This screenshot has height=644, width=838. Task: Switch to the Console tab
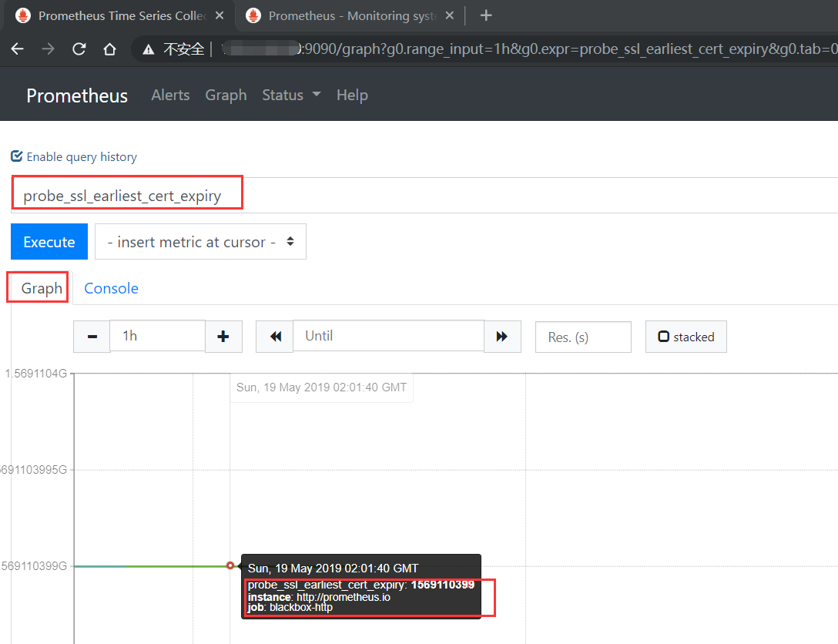[111, 288]
